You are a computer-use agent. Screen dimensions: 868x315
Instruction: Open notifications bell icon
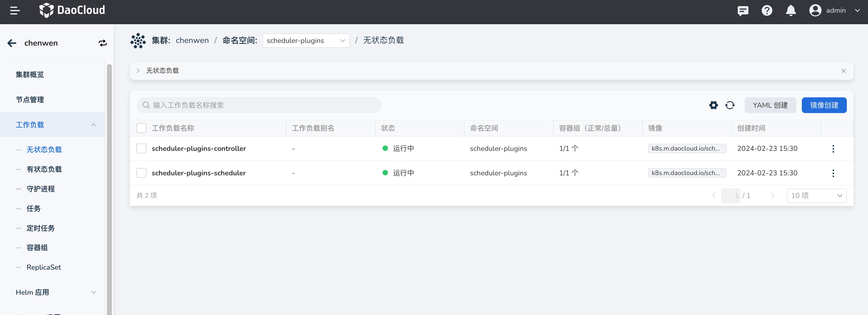pos(791,11)
